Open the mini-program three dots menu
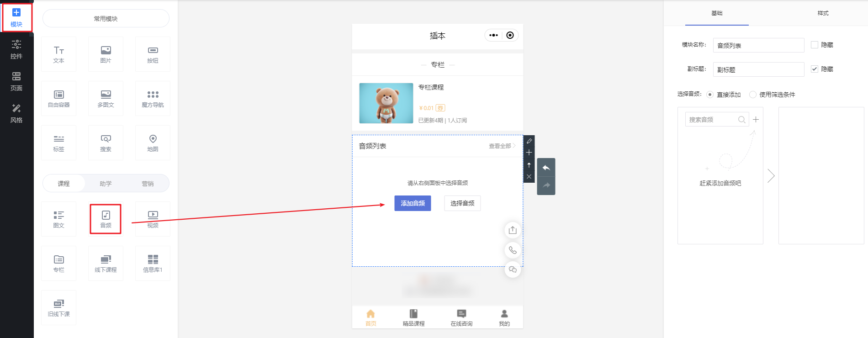This screenshot has height=338, width=868. pyautogui.click(x=493, y=35)
